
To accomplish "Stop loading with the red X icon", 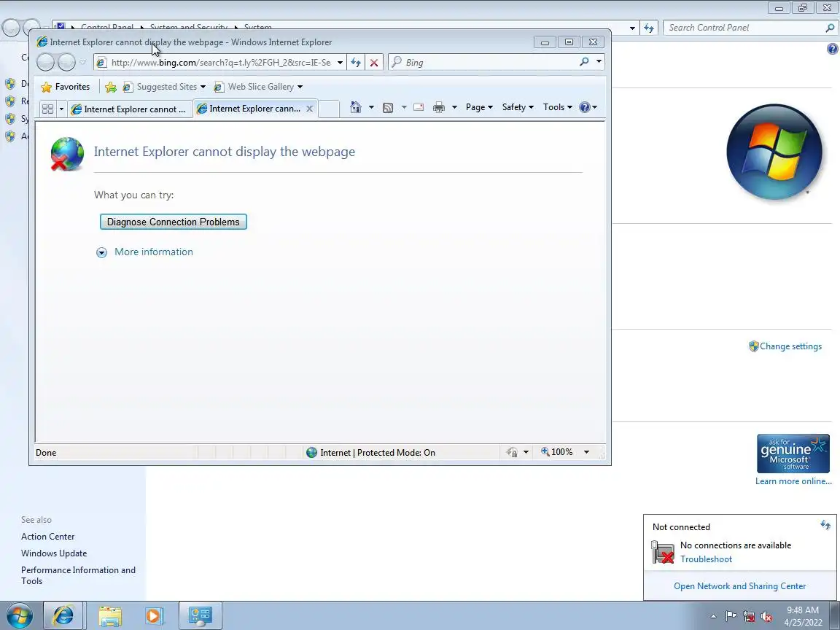I will 374,63.
